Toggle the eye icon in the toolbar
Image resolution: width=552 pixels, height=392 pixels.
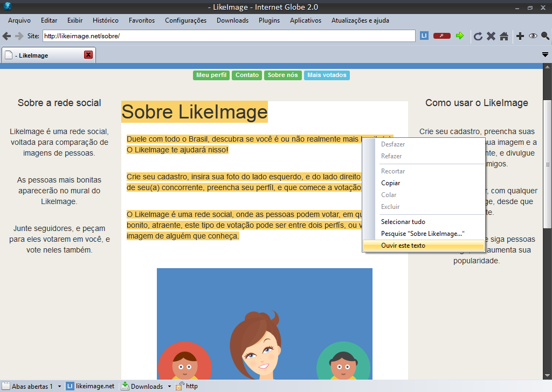pyautogui.click(x=533, y=36)
